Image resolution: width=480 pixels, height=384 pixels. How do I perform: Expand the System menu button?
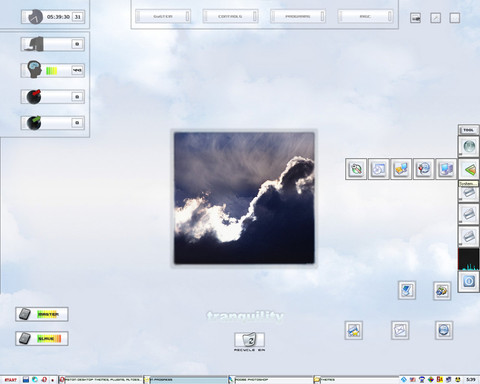[163, 16]
